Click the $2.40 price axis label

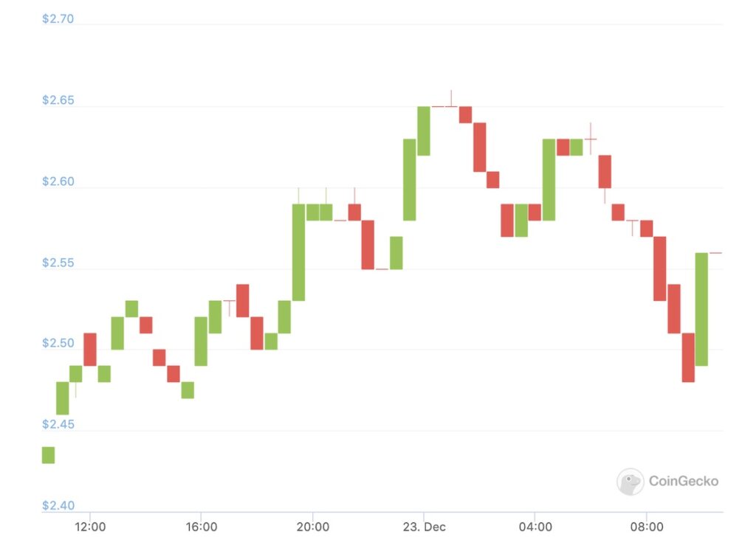pos(58,505)
